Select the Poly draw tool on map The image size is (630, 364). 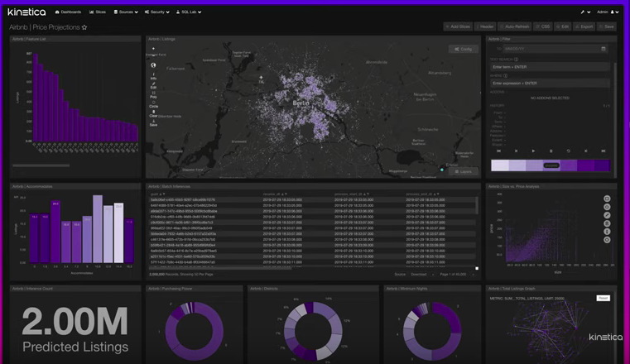(x=153, y=95)
